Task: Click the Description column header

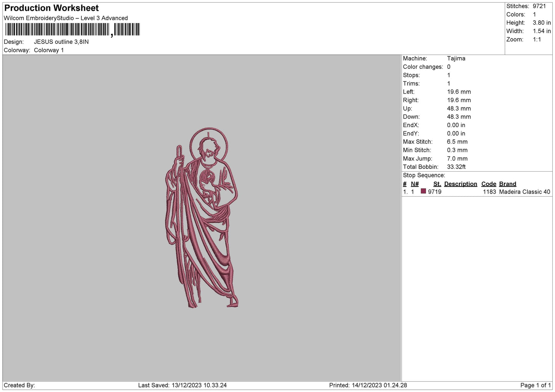Action: click(x=461, y=184)
